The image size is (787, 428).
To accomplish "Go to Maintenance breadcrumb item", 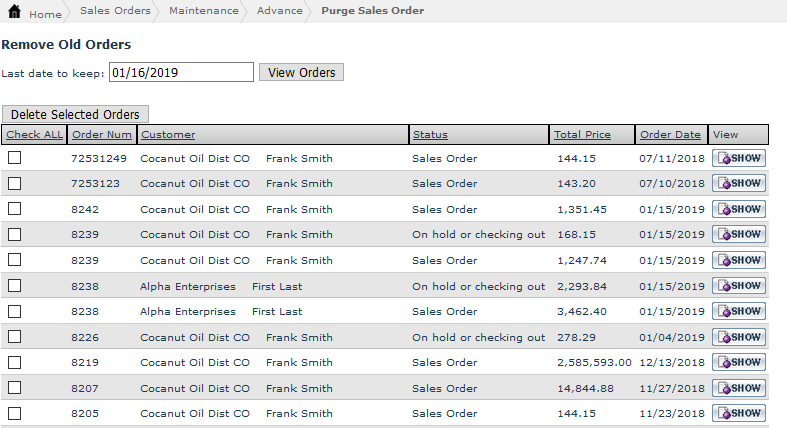I will pyautogui.click(x=204, y=11).
